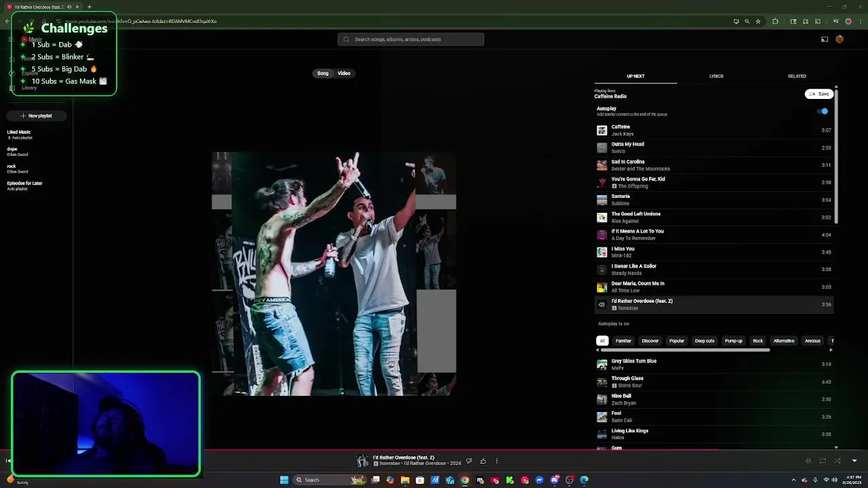Switch to the Video view
Image resolution: width=868 pixels, height=488 pixels.
[344, 73]
